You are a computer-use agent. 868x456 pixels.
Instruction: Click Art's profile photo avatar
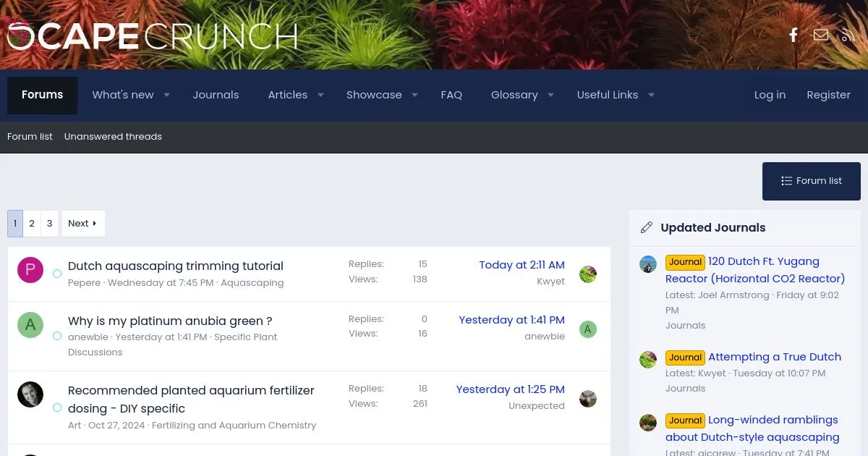[30, 394]
